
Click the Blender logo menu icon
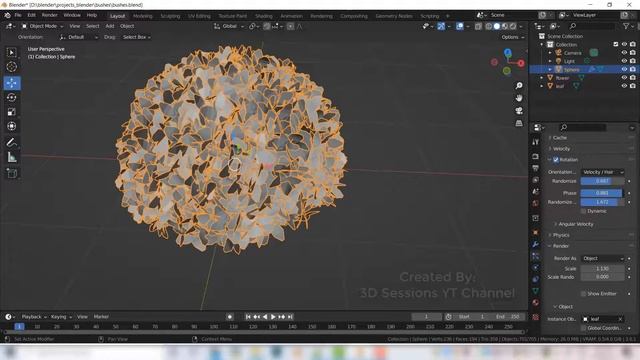coord(7,15)
